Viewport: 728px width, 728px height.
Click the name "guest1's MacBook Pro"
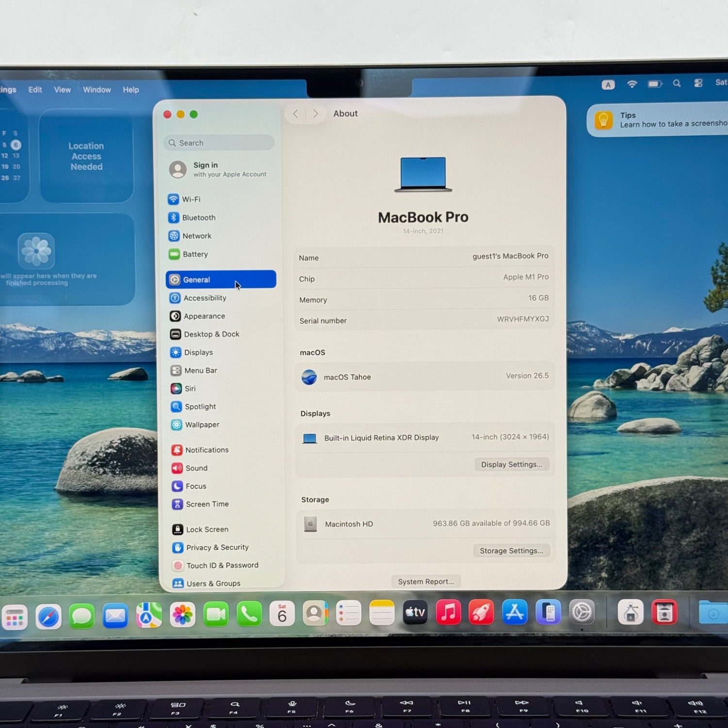[x=511, y=256]
